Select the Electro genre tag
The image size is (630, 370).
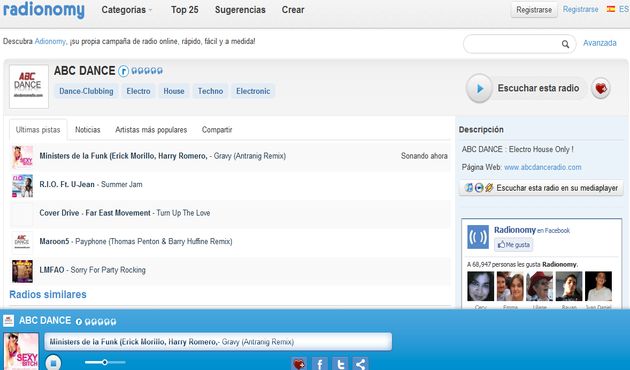[x=138, y=91]
